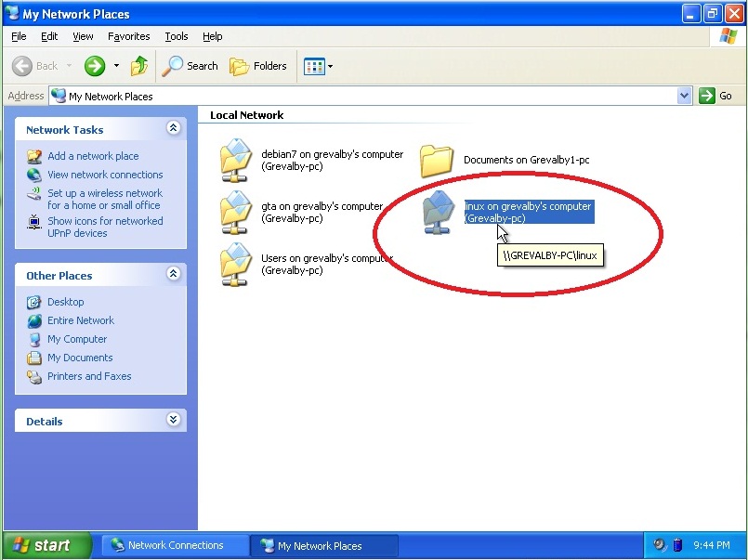Click My Network Places taskbar button

(x=324, y=545)
